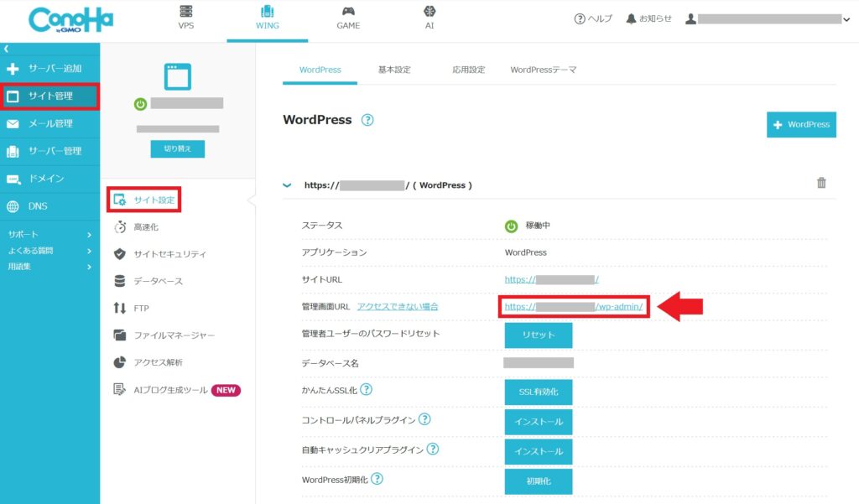Expand the サポート sidebar entry
The image size is (859, 504).
coord(49,235)
